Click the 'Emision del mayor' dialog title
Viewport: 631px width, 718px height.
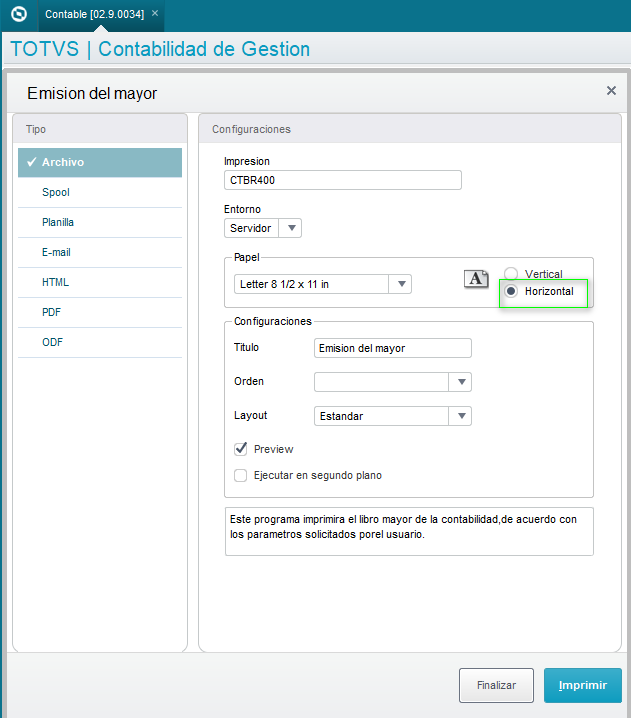[92, 93]
